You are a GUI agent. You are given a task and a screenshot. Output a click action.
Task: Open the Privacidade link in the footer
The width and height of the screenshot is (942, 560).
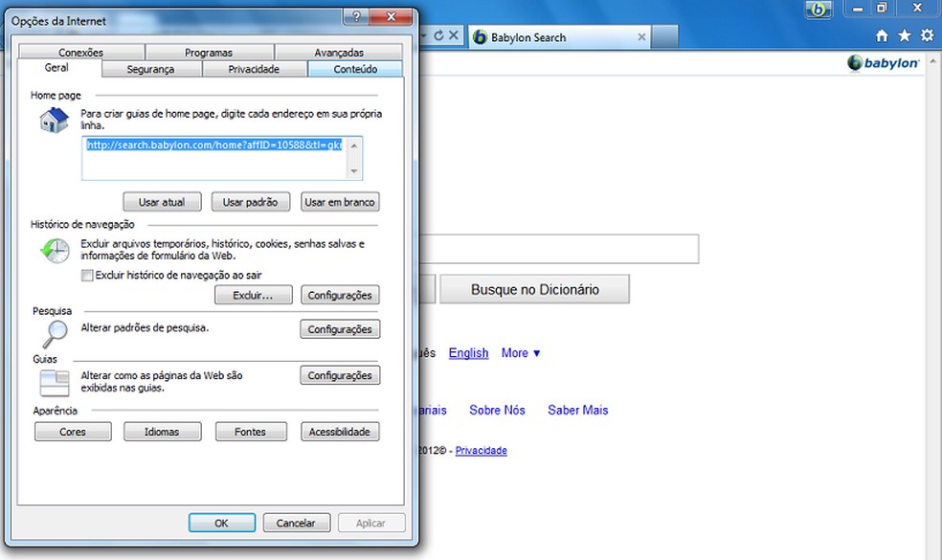point(482,451)
